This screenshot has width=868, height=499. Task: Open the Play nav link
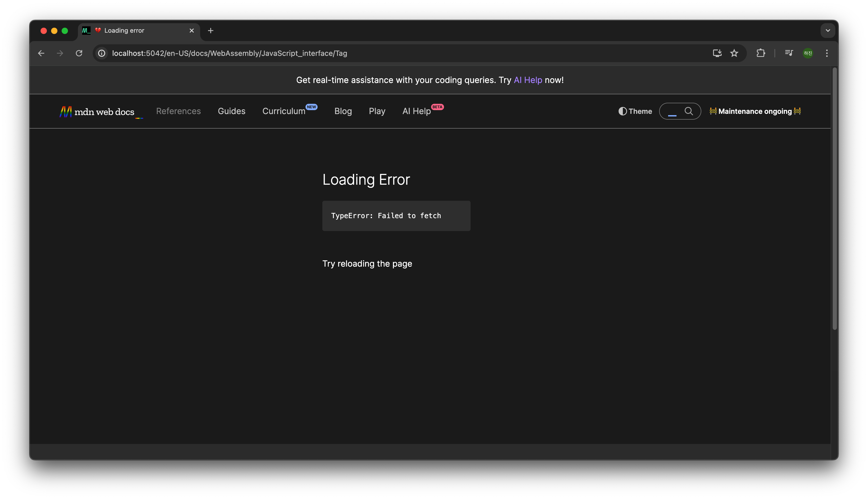tap(377, 111)
